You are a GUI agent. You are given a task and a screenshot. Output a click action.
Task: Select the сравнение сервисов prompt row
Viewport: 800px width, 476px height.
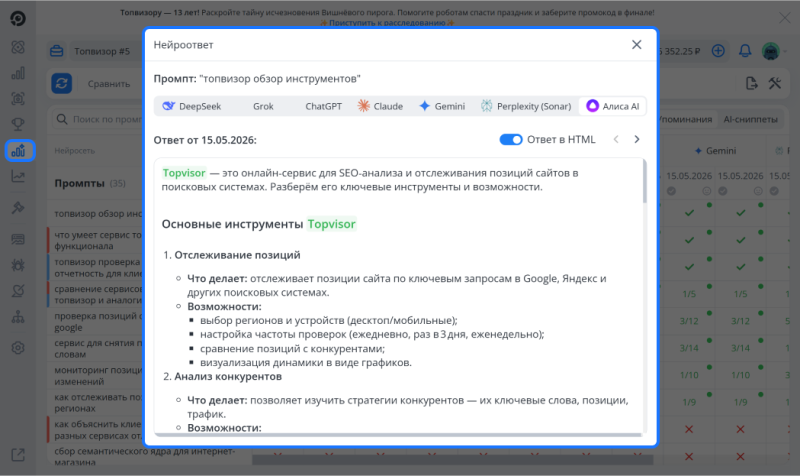[97, 294]
